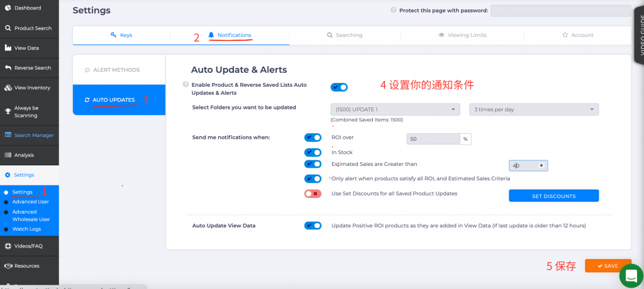644x289 pixels.
Task: Open Reverse Search arrow icon
Action: (8, 68)
